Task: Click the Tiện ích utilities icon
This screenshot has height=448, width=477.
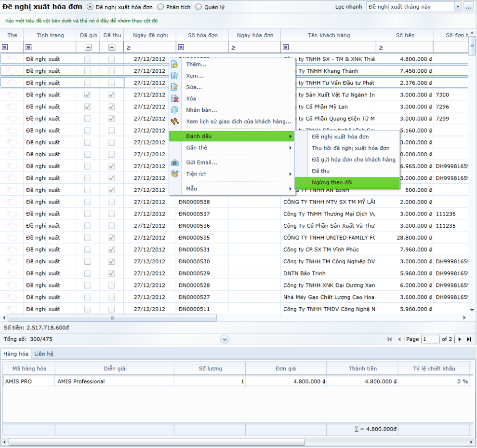Action: [175, 174]
